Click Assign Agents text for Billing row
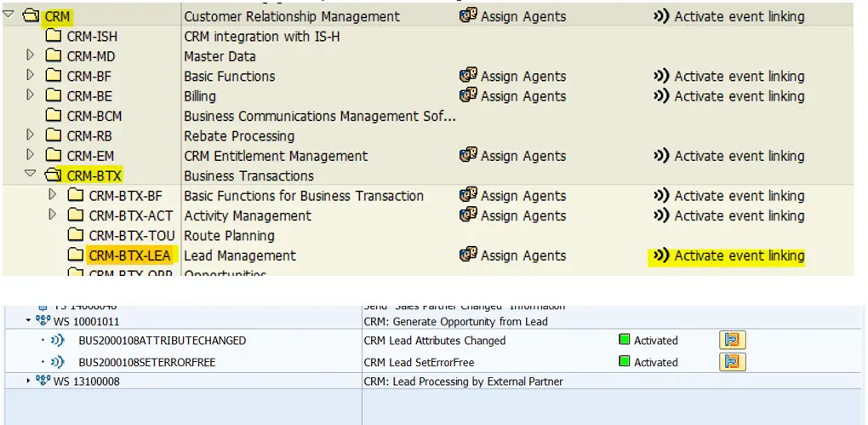This screenshot has width=868, height=425. pos(523,96)
